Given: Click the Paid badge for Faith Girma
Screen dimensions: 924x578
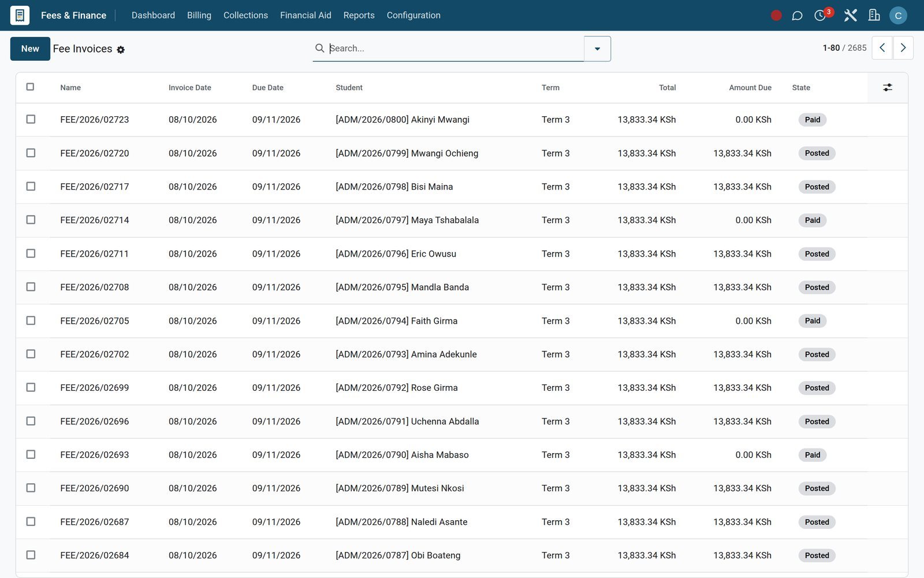Looking at the screenshot, I should tap(812, 321).
